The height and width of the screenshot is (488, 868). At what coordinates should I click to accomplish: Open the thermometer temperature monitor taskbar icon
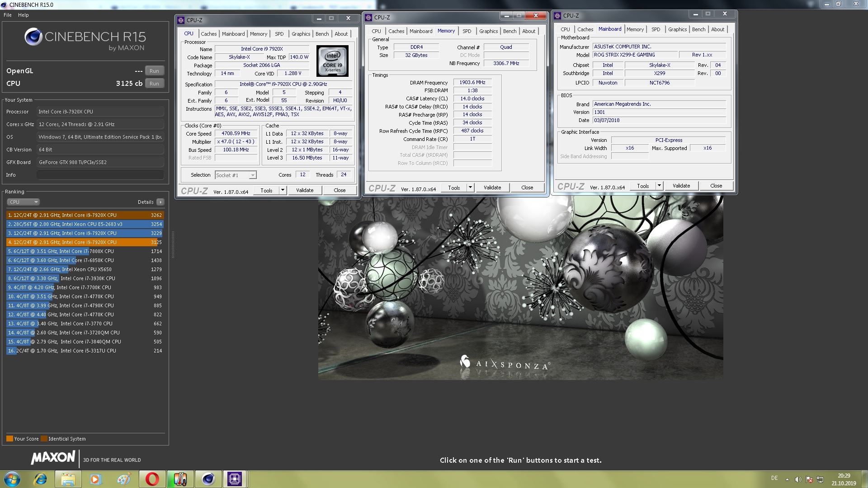click(180, 479)
